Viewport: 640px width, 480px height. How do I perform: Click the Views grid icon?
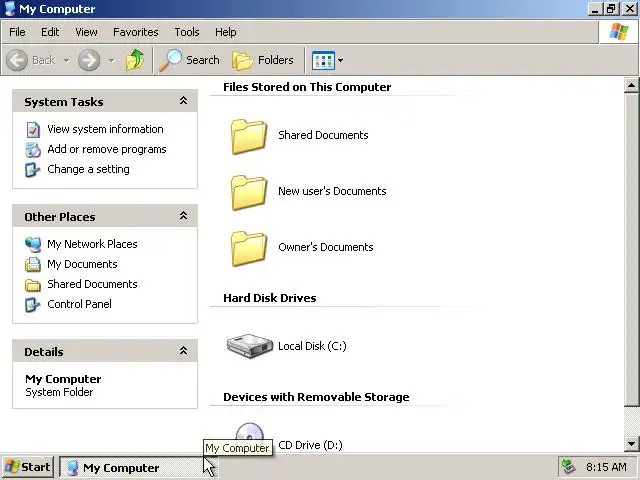pyautogui.click(x=323, y=60)
